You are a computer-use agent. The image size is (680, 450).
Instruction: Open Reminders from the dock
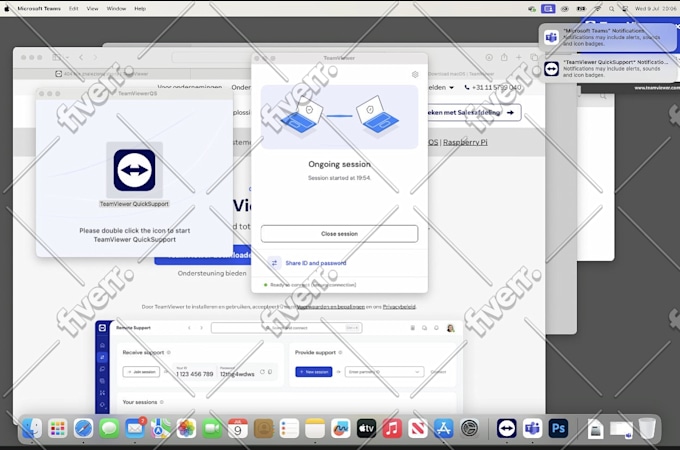[289, 429]
